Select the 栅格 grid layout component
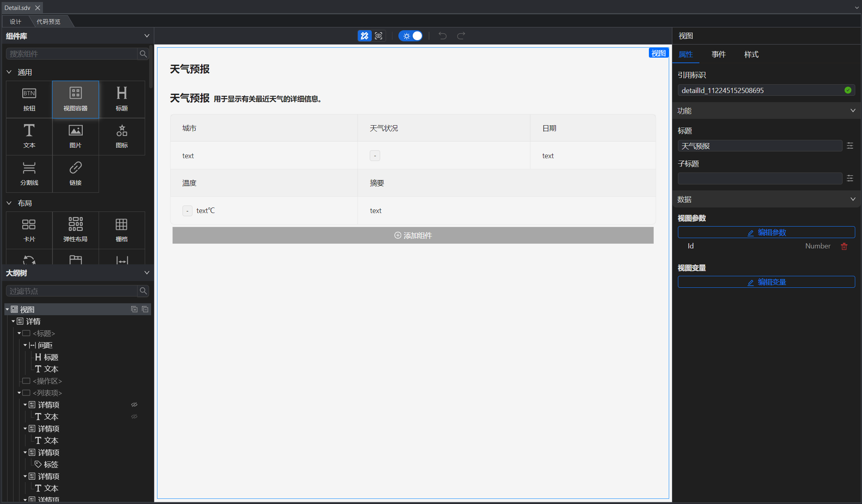862x504 pixels. pyautogui.click(x=122, y=230)
